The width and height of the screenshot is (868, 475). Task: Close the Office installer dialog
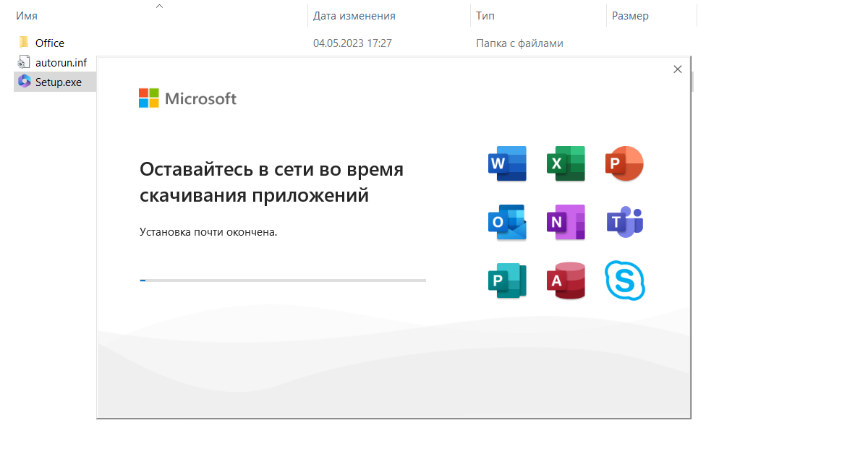tap(677, 69)
